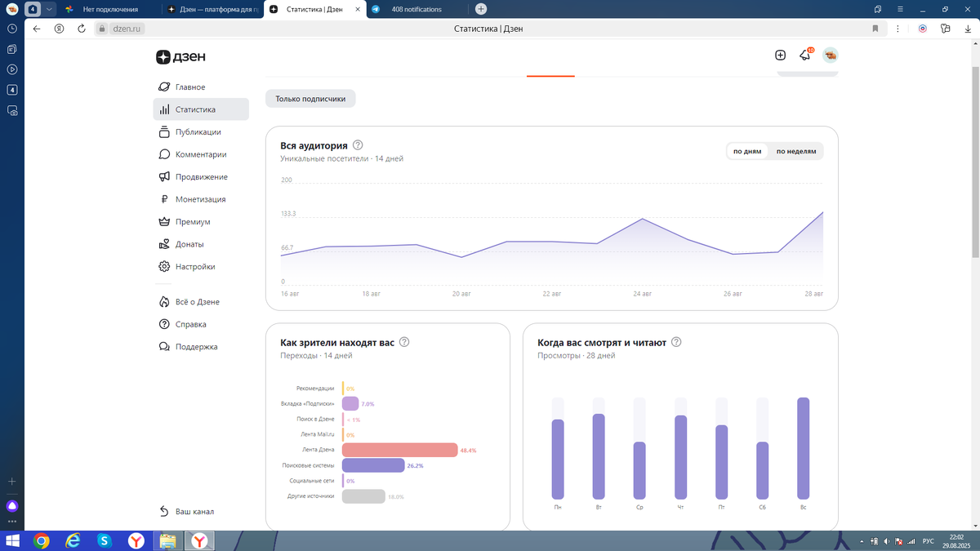
Task: Switch to the 408 notifications Telegram tab
Action: [416, 9]
